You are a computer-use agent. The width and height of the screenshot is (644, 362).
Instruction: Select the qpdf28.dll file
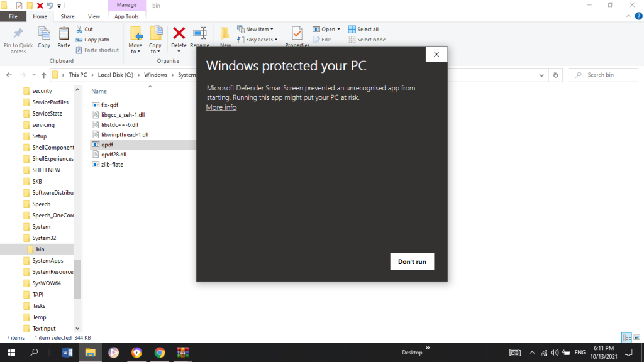click(x=114, y=155)
